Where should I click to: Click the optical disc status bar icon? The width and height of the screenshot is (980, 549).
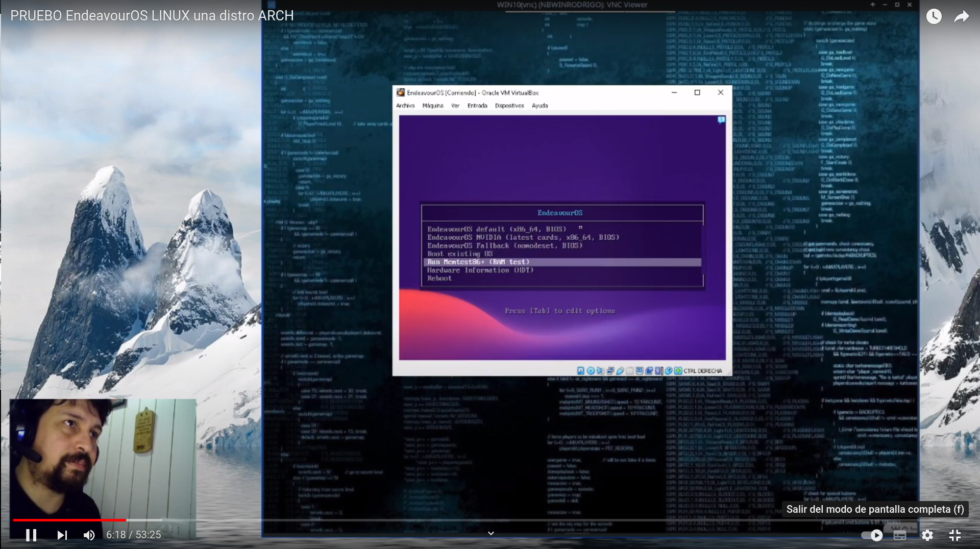591,371
